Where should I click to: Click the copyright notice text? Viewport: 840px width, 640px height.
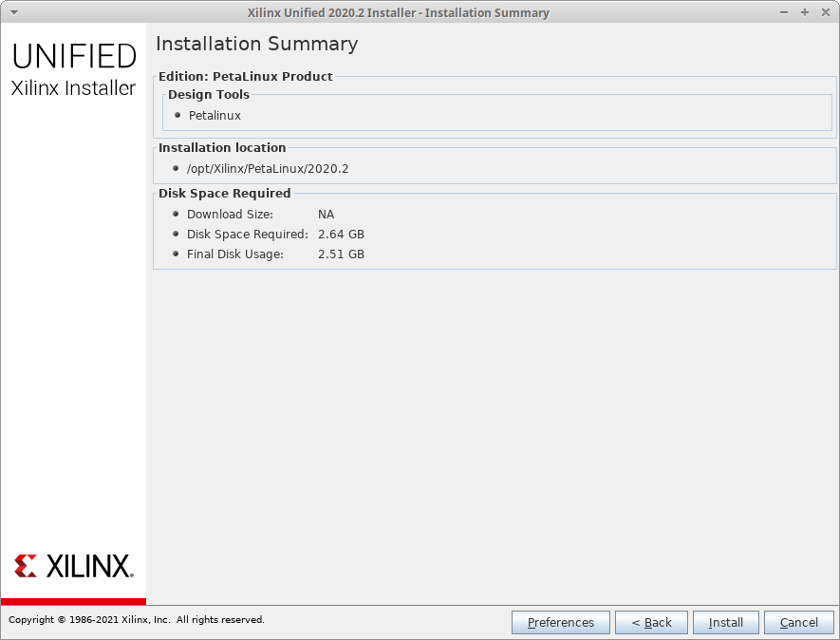(x=137, y=620)
